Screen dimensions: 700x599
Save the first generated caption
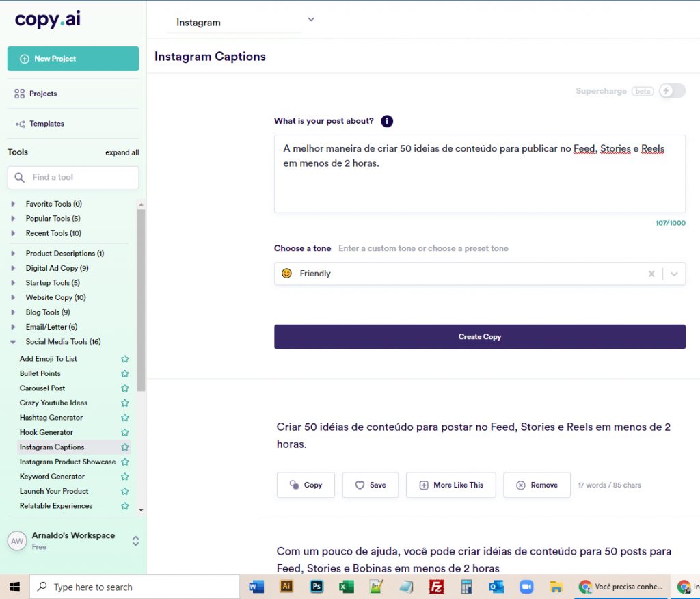370,485
